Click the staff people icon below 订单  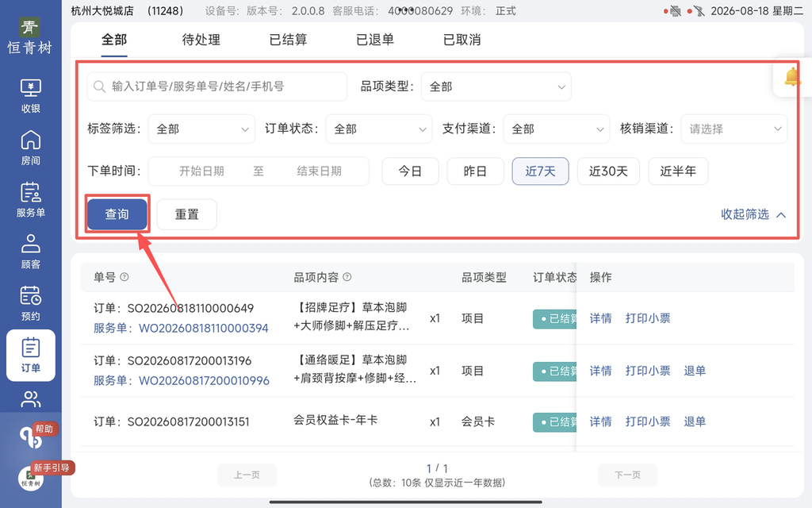tap(31, 399)
